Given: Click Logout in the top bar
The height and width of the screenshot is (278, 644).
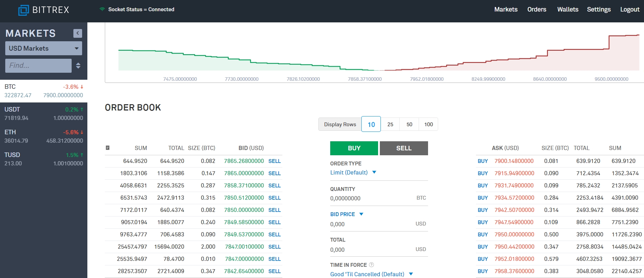Looking at the screenshot, I should pyautogui.click(x=630, y=9).
